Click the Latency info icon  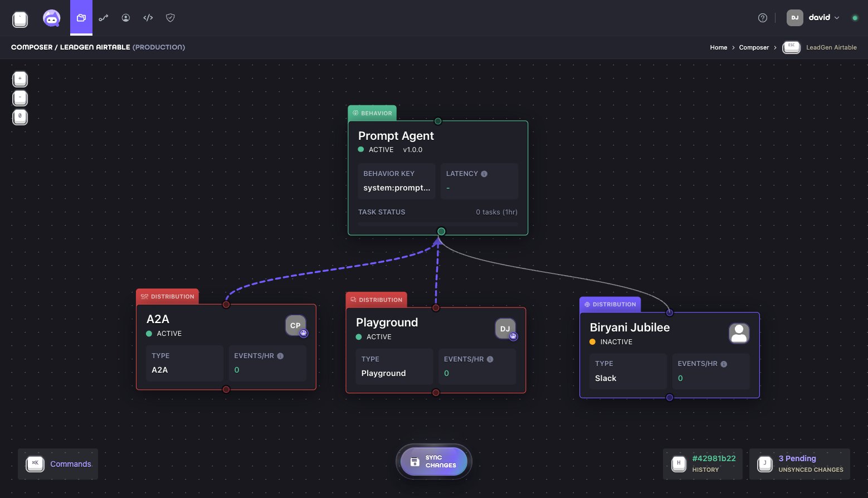[484, 174]
